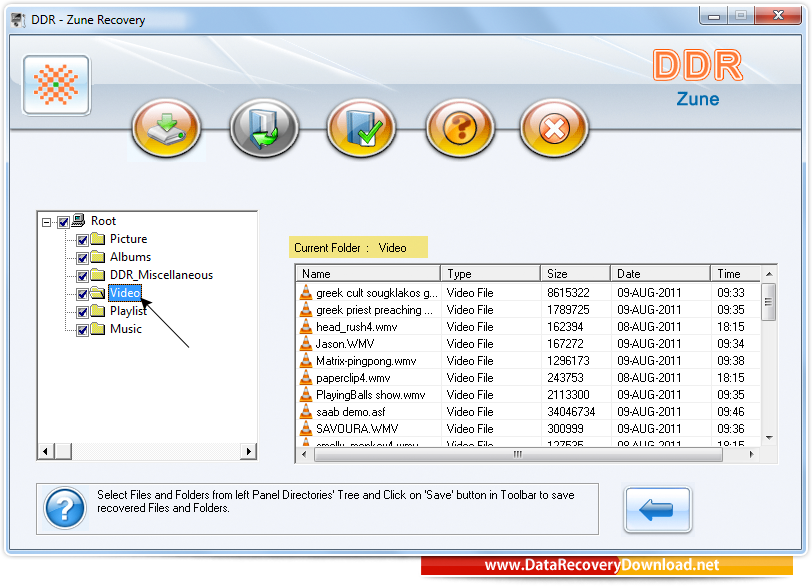Click VLC cone icon of saab demo.asf
The width and height of the screenshot is (812, 586).
pyautogui.click(x=306, y=412)
